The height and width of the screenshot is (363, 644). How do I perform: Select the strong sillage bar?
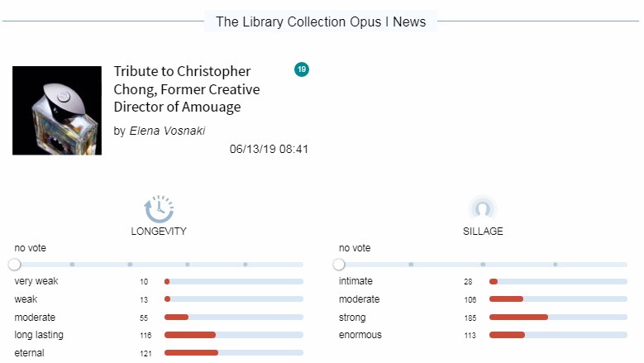click(558, 317)
